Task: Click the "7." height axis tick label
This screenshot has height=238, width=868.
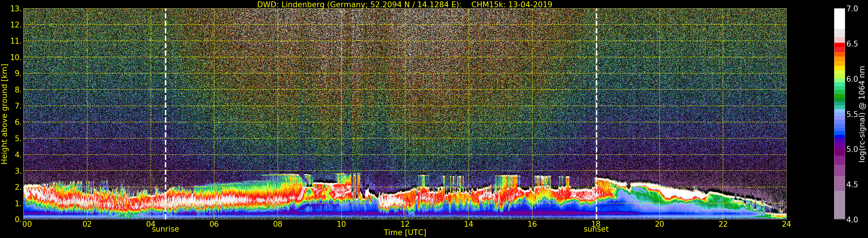Action: click(18, 106)
